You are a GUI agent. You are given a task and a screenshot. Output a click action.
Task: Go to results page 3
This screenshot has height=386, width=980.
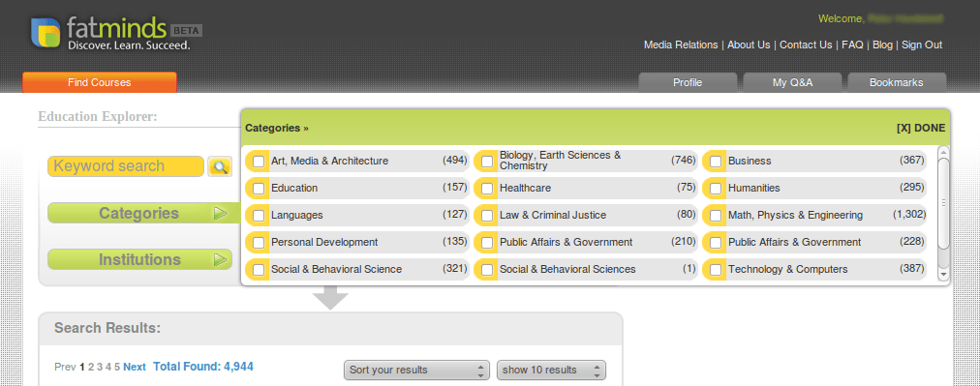100,368
